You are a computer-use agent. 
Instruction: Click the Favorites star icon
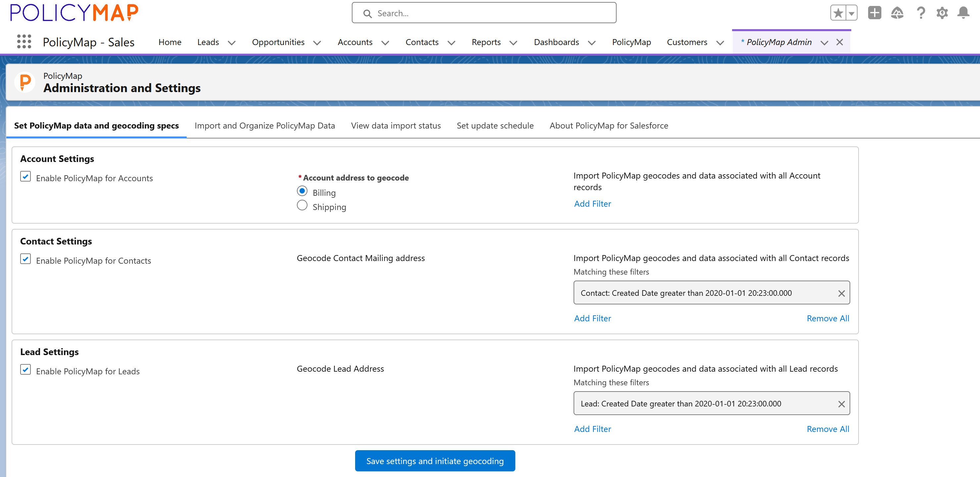click(x=838, y=13)
